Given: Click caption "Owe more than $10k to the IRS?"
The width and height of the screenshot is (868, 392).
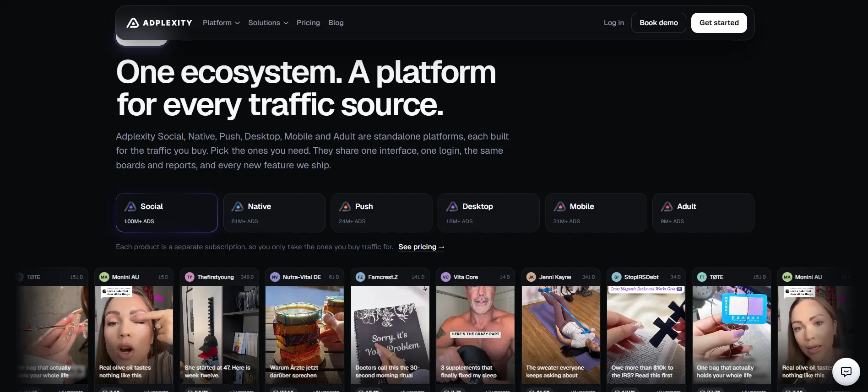Looking at the screenshot, I should click(x=642, y=371).
